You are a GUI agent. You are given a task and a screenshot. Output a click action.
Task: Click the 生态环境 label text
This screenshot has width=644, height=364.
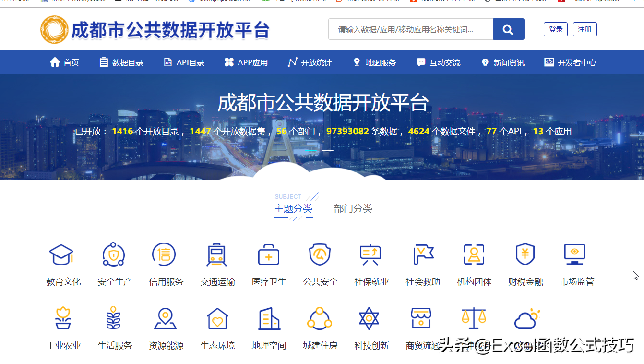point(217,346)
